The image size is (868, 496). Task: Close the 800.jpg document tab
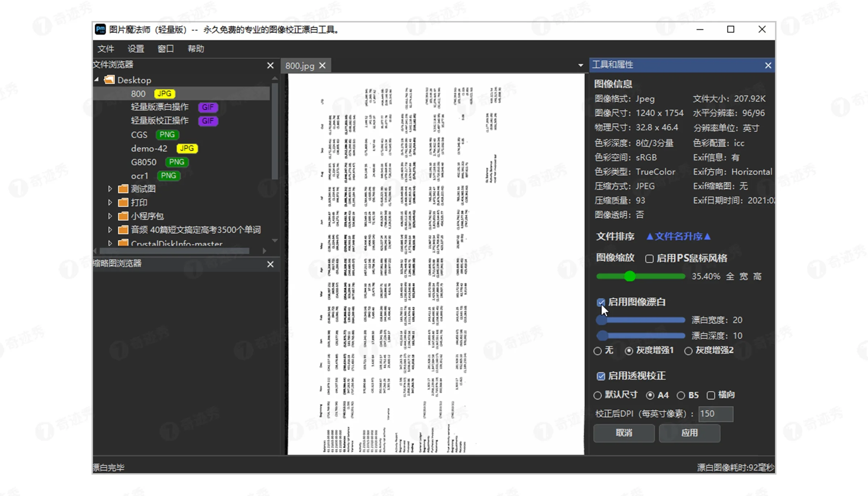(322, 65)
